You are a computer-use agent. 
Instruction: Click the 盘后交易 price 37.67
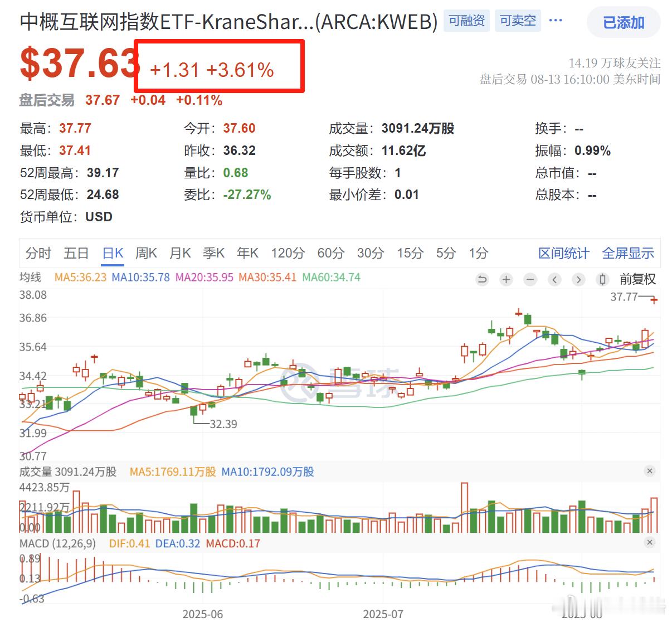pyautogui.click(x=103, y=100)
